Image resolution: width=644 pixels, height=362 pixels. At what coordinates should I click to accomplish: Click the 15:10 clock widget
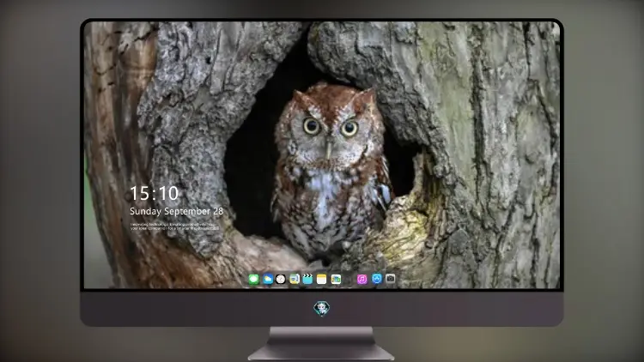(155, 193)
